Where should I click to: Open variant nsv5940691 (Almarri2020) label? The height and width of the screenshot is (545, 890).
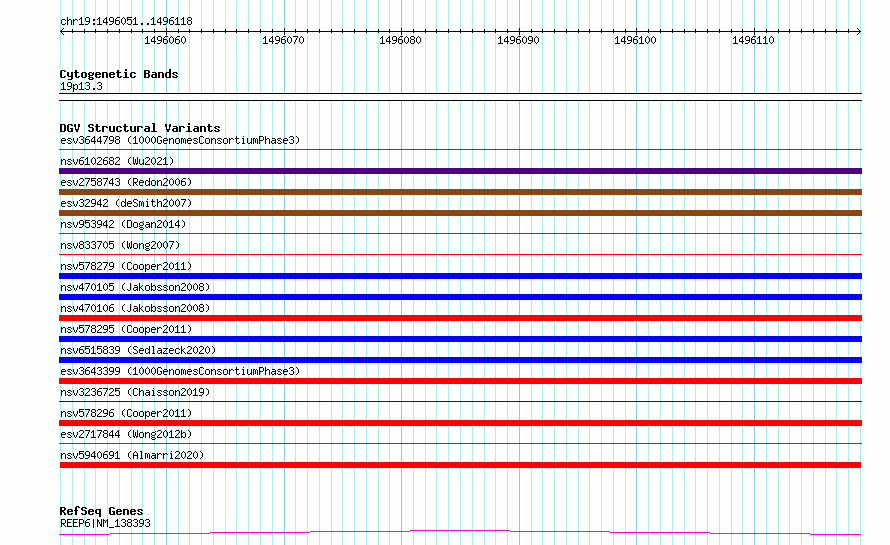tap(132, 455)
